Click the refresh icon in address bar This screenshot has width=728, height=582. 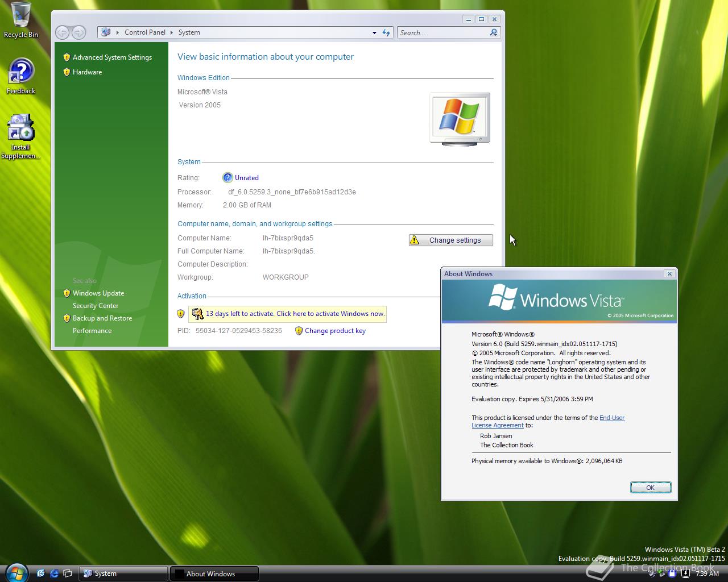click(x=386, y=32)
